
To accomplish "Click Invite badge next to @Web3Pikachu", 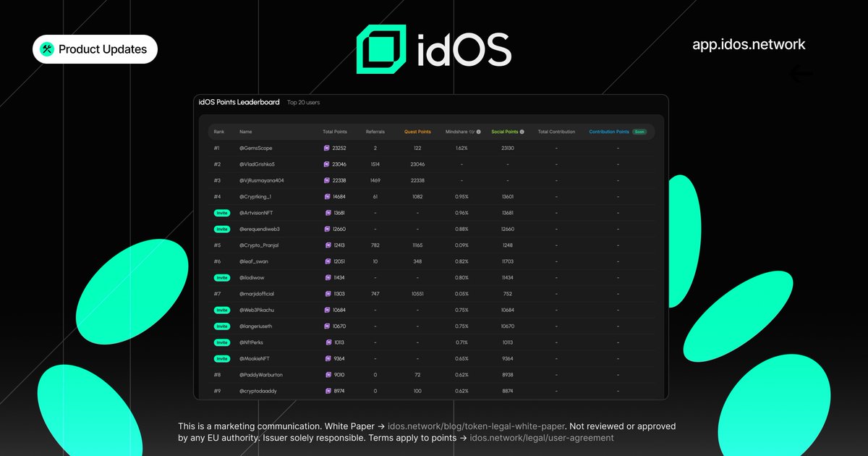I will pyautogui.click(x=221, y=310).
